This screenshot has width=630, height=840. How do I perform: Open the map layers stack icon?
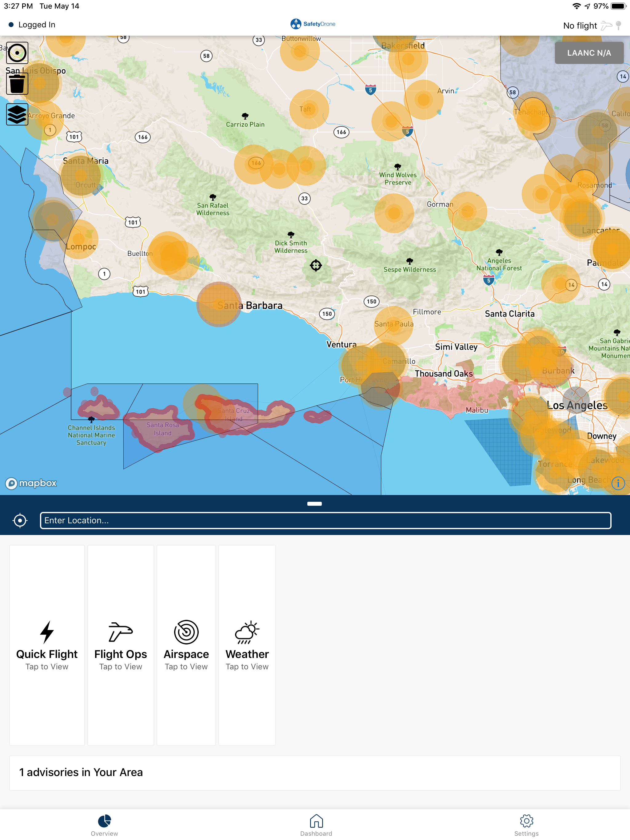click(x=17, y=114)
